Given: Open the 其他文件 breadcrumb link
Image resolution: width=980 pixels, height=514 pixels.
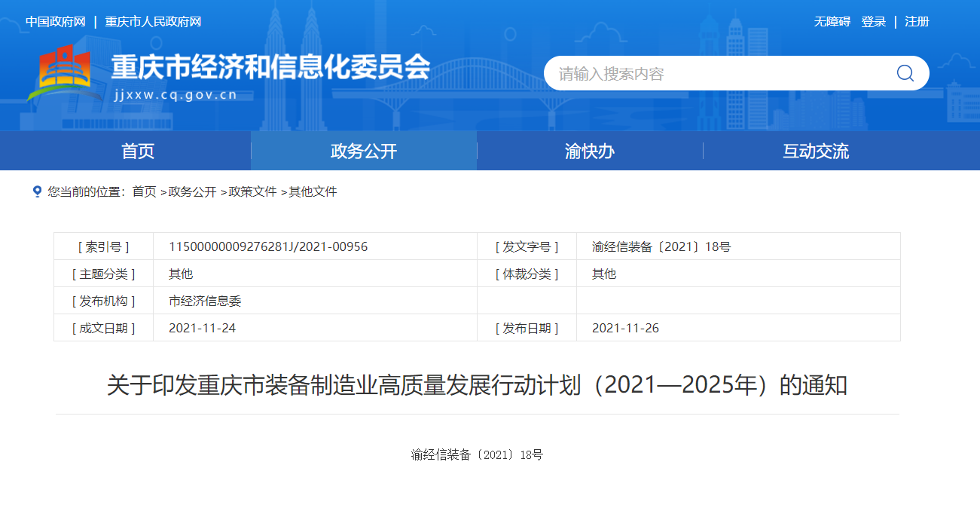Looking at the screenshot, I should pyautogui.click(x=313, y=191).
